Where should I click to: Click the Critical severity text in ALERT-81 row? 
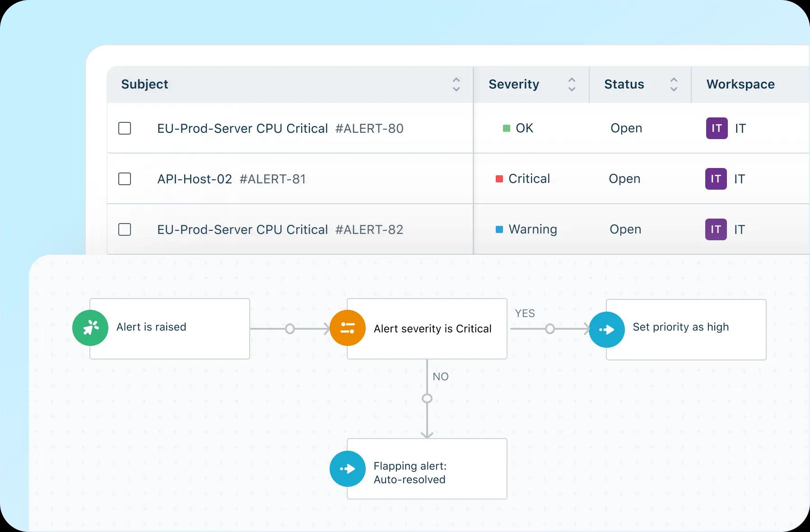pyautogui.click(x=529, y=179)
